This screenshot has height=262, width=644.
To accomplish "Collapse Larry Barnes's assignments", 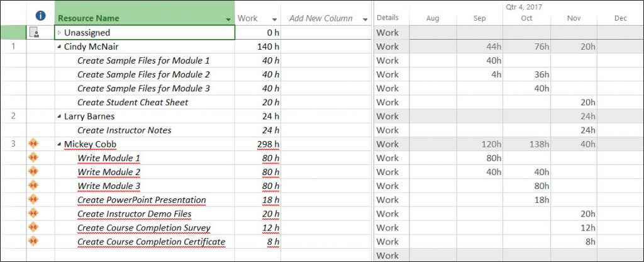I will click(x=60, y=117).
